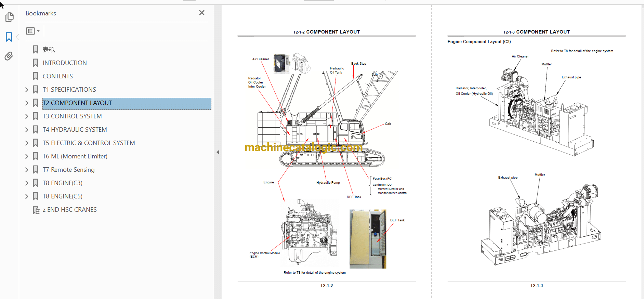Open the page thumbnails panel icon
Image resolution: width=644 pixels, height=299 pixels.
coord(9,17)
